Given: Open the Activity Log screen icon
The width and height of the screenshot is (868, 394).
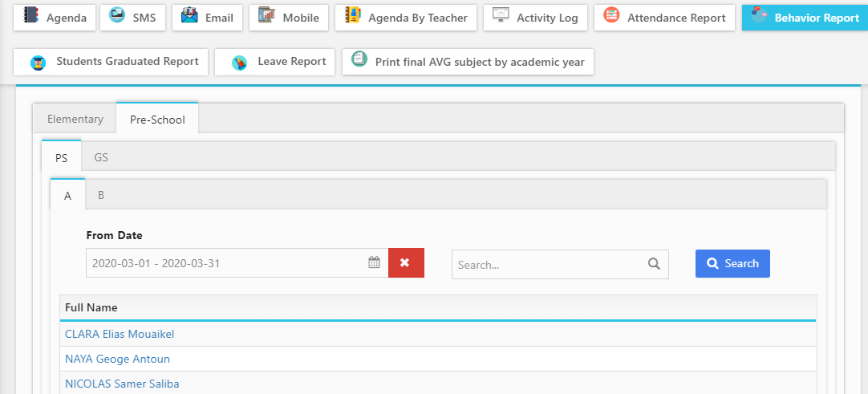Looking at the screenshot, I should tap(501, 15).
